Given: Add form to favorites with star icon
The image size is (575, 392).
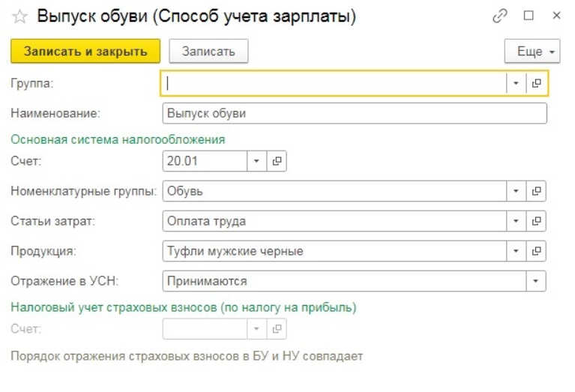Looking at the screenshot, I should 19,16.
